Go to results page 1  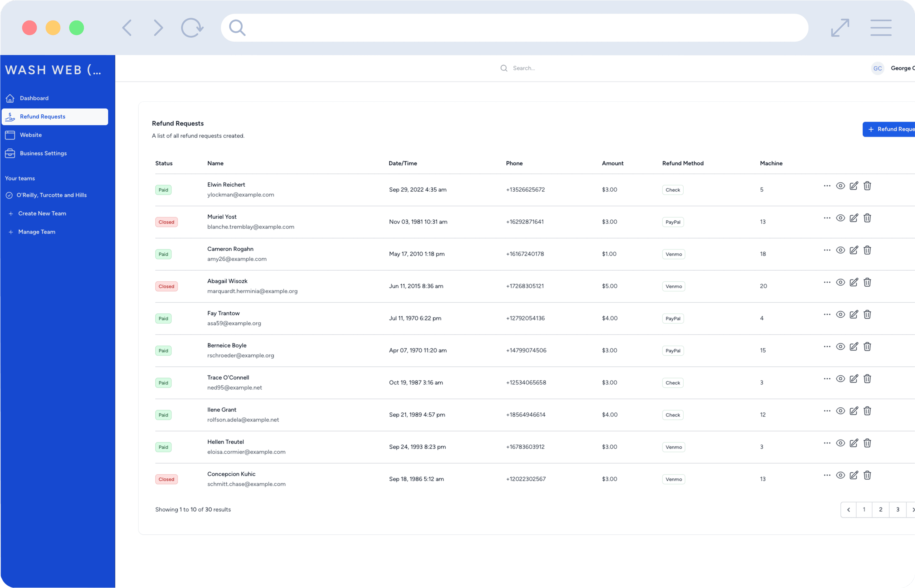click(864, 510)
